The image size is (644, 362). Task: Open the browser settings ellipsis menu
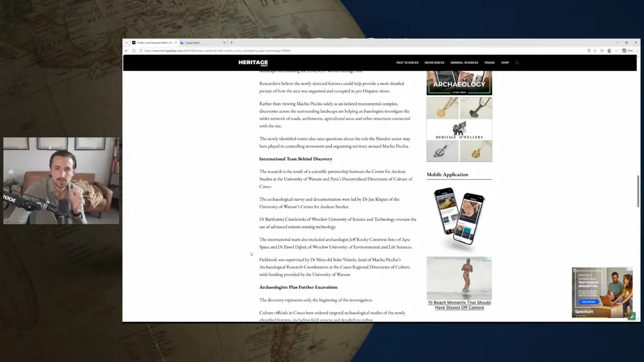616,51
